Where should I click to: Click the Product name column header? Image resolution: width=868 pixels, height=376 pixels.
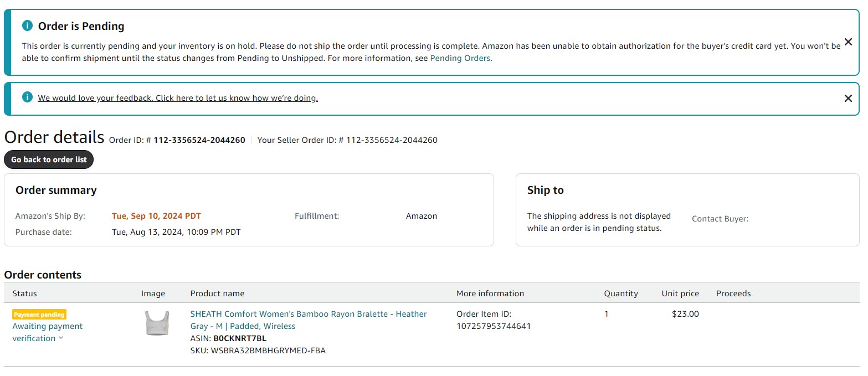[217, 293]
